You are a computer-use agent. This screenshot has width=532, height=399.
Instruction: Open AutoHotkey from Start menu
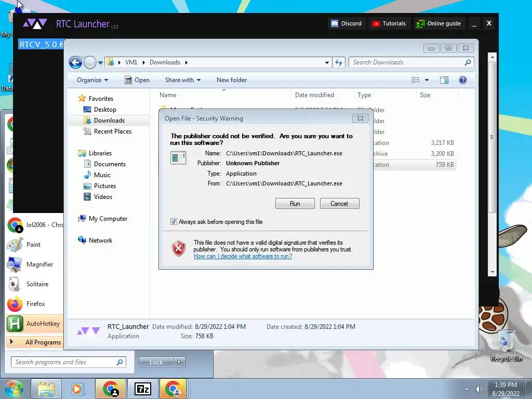click(x=35, y=324)
